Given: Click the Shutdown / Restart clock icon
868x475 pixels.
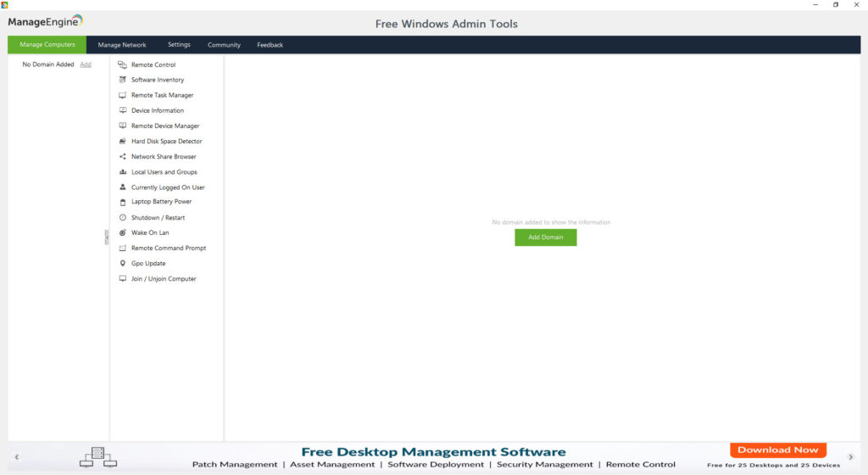Looking at the screenshot, I should tap(122, 218).
